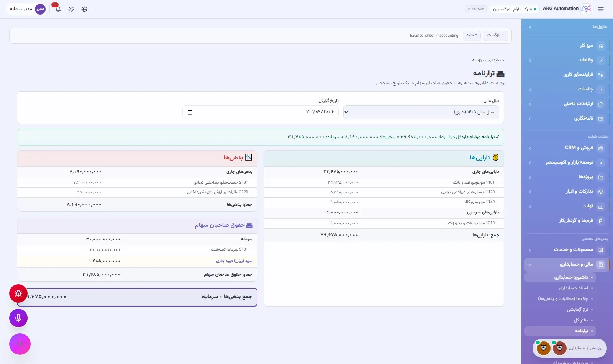Click the ارتباطات داخلی chat icon
This screenshot has width=613, height=364.
point(601,104)
